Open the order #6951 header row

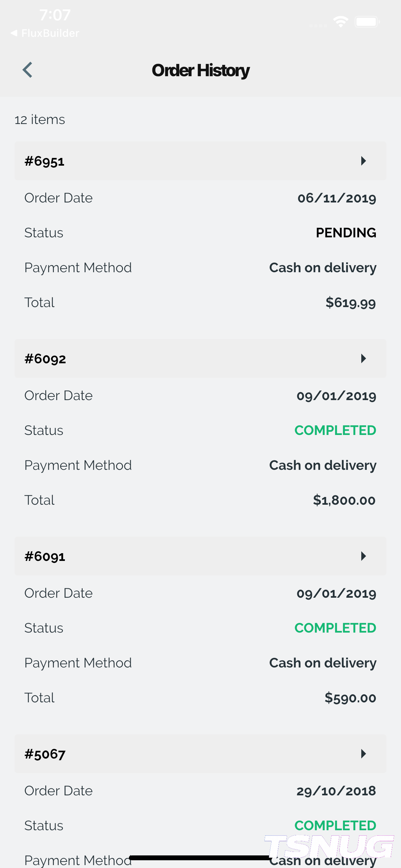coord(200,161)
